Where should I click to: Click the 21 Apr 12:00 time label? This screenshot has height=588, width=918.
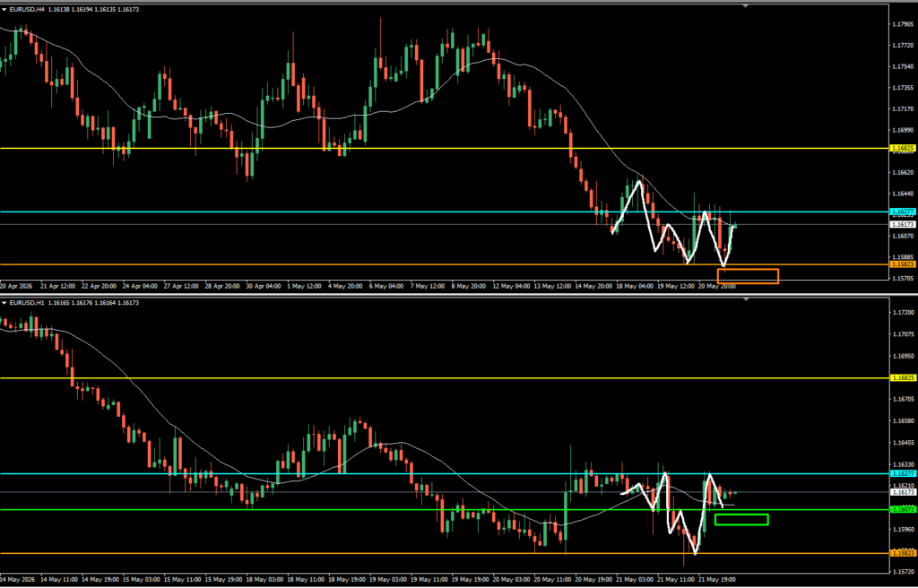58,287
